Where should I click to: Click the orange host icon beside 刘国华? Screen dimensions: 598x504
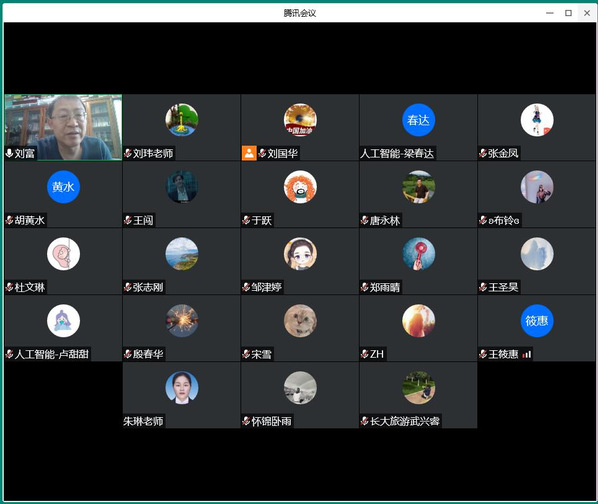pos(249,153)
